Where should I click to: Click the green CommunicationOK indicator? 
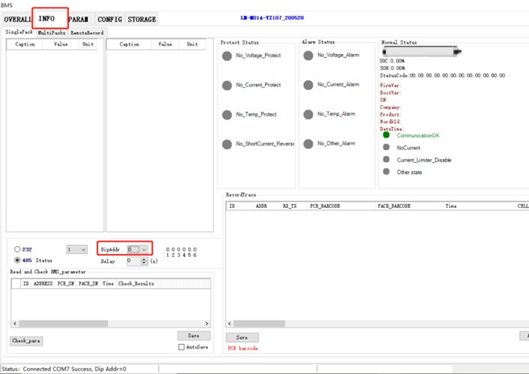pos(386,135)
